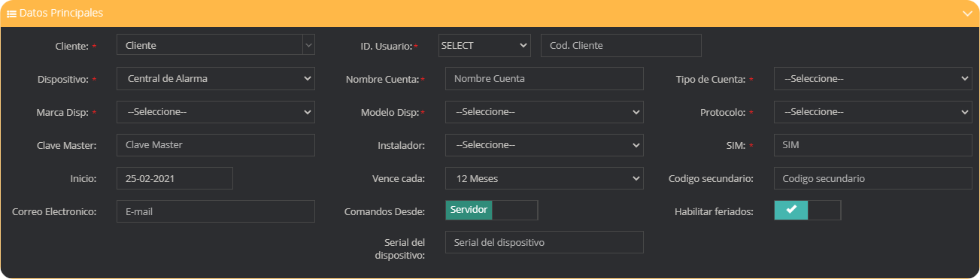
Task: Open the Vence cada dropdown showing 12 Meses
Action: pos(545,178)
